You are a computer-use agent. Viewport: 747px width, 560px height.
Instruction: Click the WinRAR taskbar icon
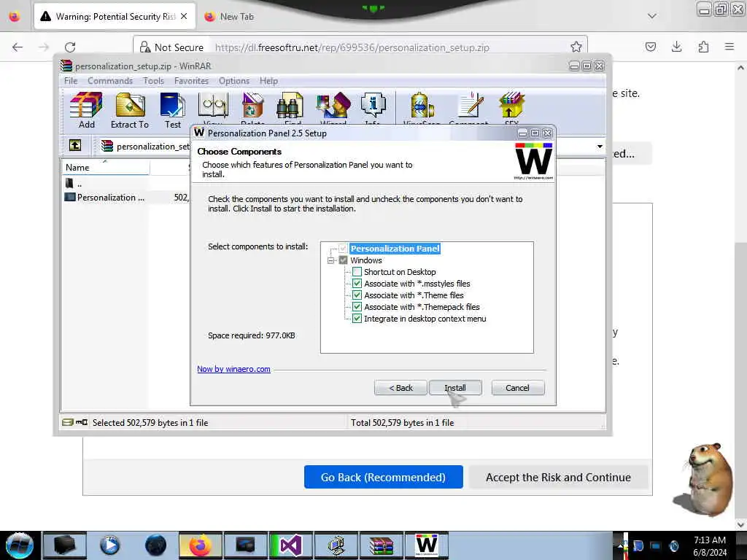[381, 545]
